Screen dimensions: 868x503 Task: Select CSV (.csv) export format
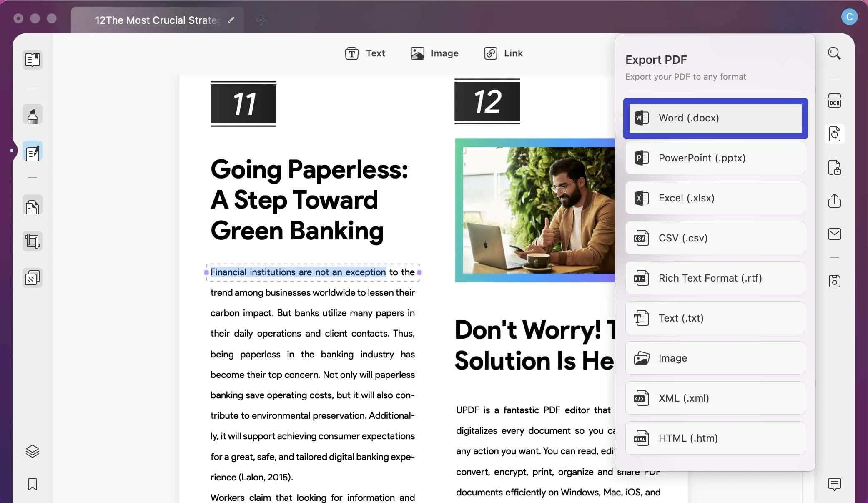[715, 238]
